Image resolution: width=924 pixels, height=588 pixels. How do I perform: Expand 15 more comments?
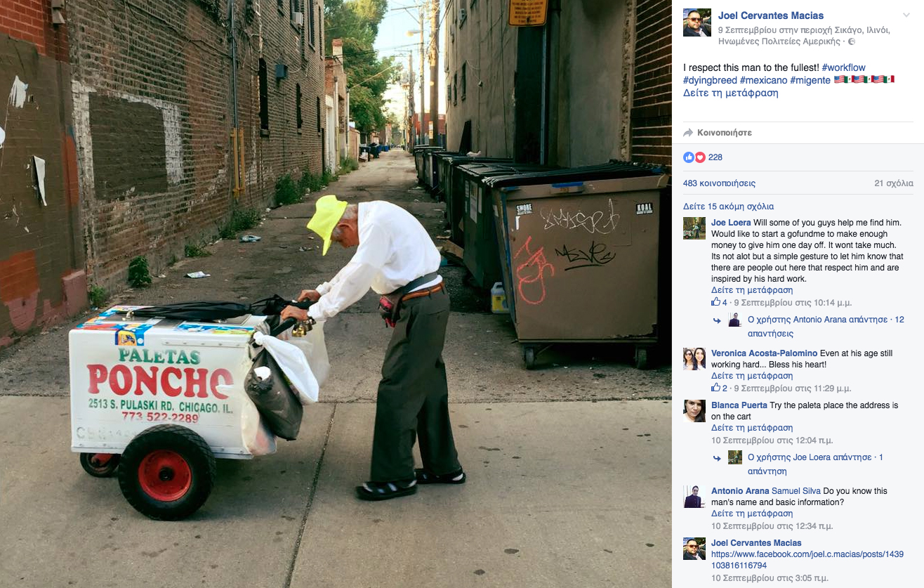tap(729, 207)
